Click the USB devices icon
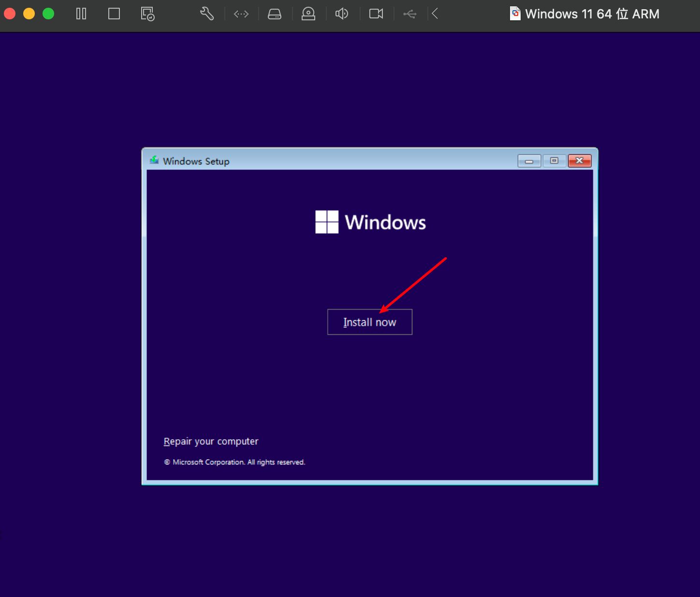Viewport: 700px width, 597px height. point(410,14)
